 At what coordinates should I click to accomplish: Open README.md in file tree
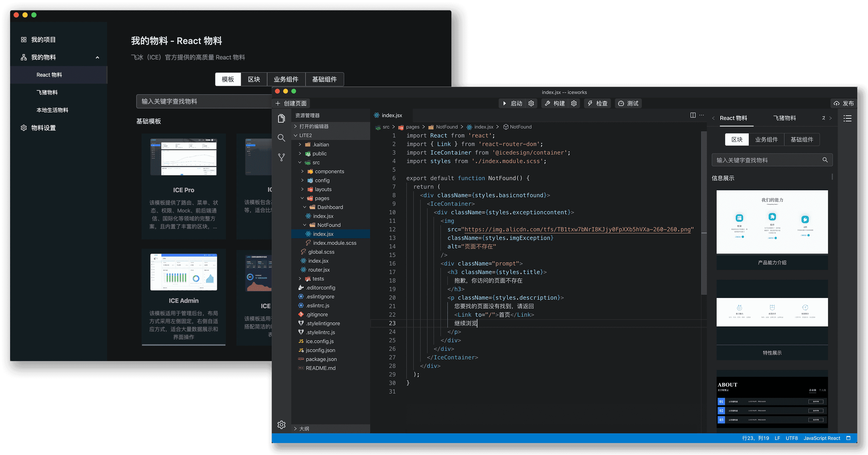point(330,368)
